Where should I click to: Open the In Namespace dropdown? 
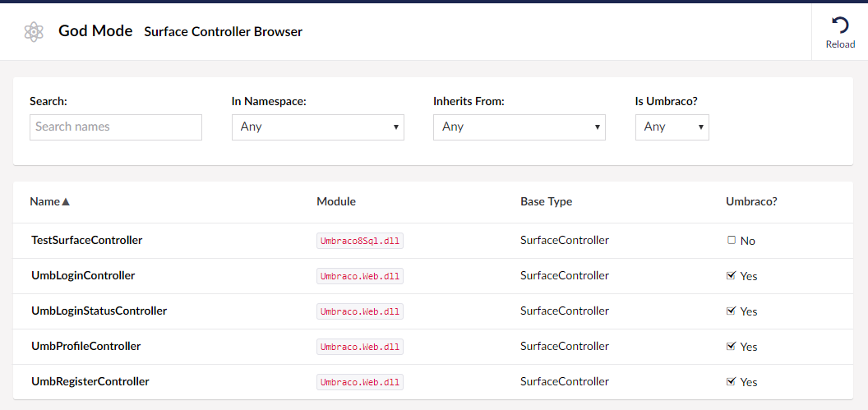(318, 127)
